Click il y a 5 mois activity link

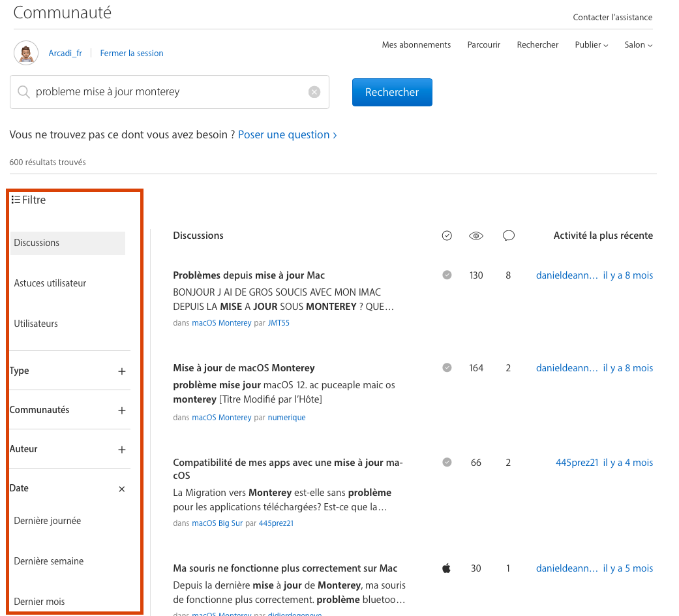pos(628,568)
